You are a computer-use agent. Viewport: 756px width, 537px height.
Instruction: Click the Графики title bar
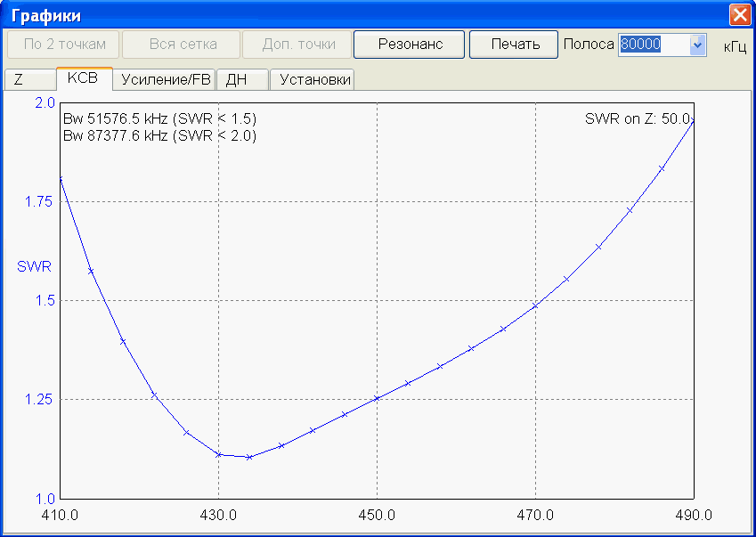(x=356, y=15)
